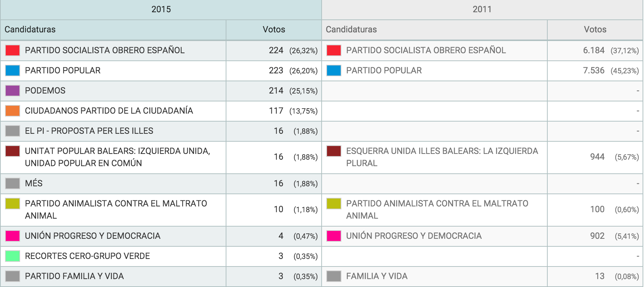Click the Candidaturas header under 2015
The height and width of the screenshot is (287, 644).
click(x=30, y=29)
